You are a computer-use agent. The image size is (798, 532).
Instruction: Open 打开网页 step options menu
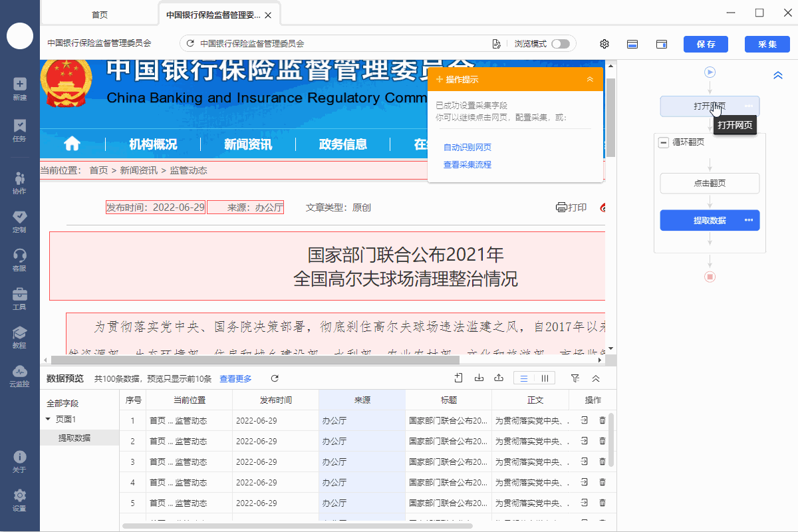(749, 106)
